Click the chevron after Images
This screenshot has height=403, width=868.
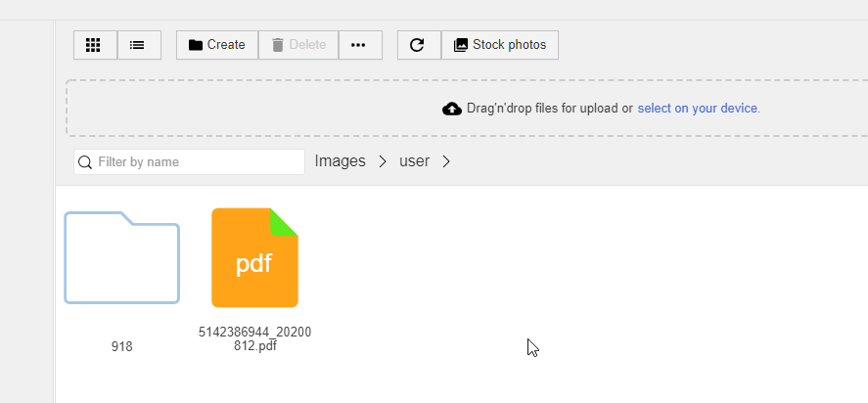click(383, 161)
